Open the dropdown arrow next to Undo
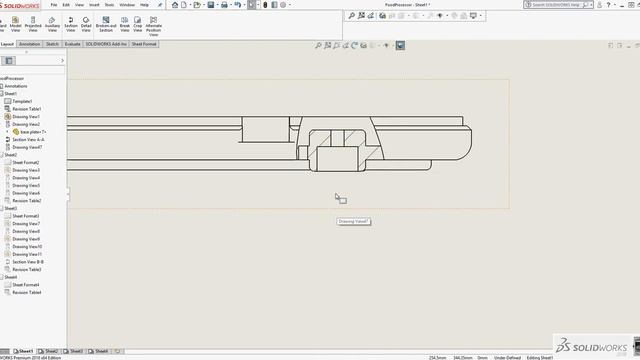 (x=244, y=5)
